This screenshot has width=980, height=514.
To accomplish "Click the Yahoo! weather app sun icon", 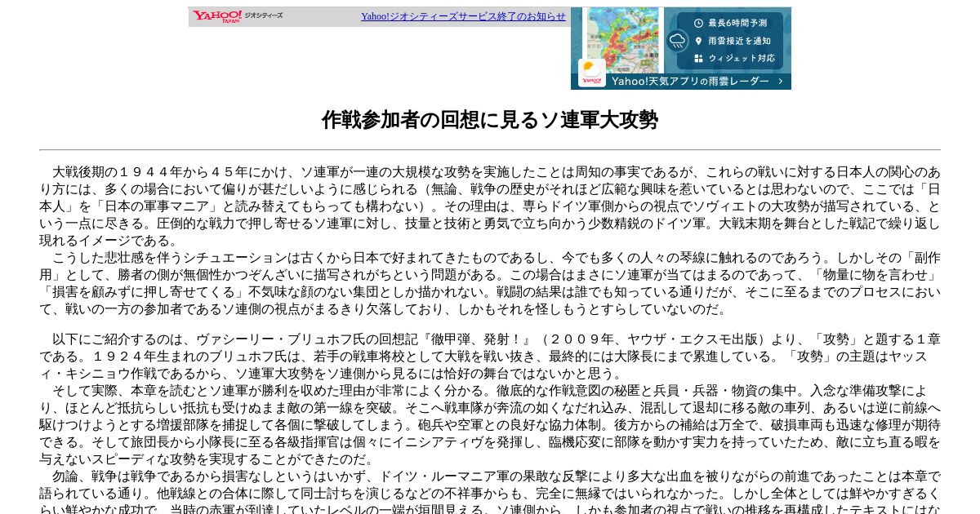I will (592, 73).
